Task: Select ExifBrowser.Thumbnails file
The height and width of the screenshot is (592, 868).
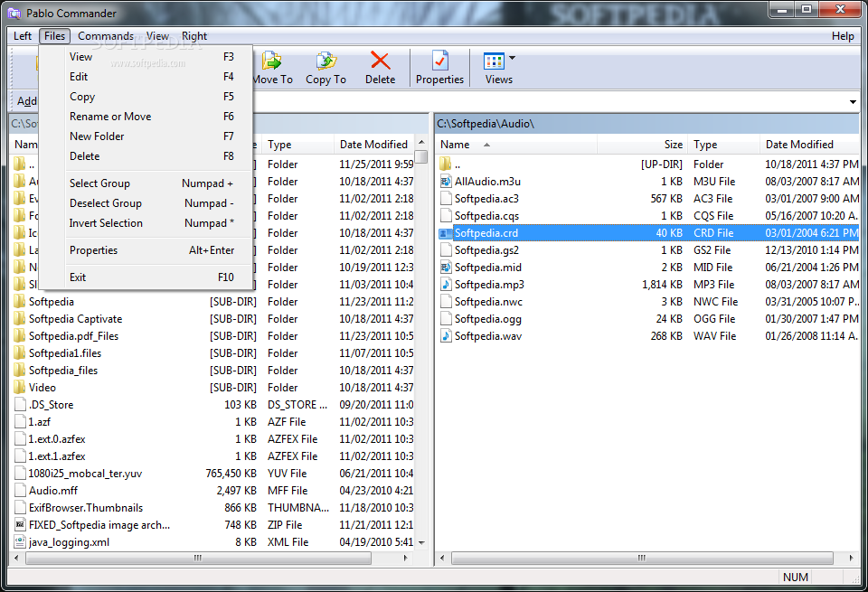Action: click(x=86, y=507)
